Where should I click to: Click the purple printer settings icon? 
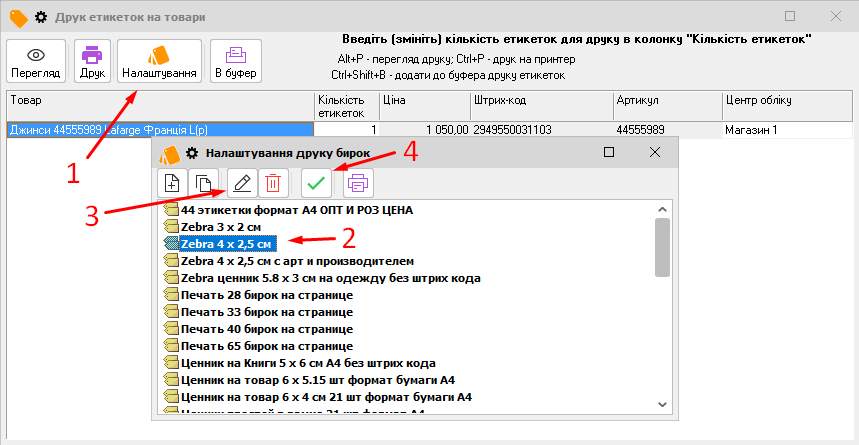(x=358, y=183)
